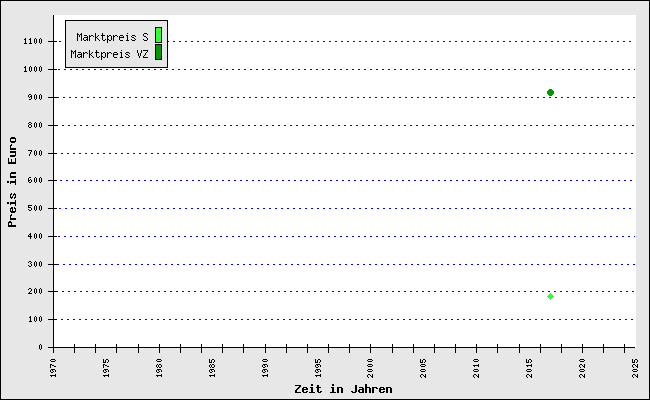Click the y-axis value 900
This screenshot has height=400, width=650.
pyautogui.click(x=36, y=97)
